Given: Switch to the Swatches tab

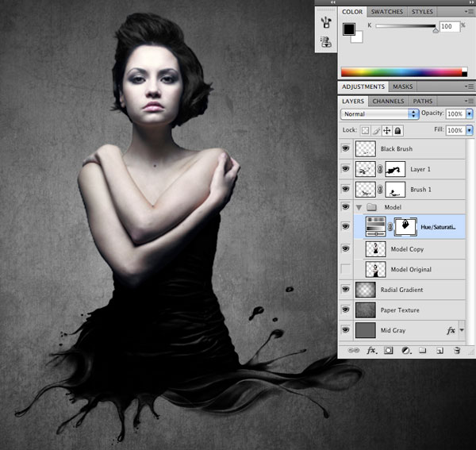Looking at the screenshot, I should [x=387, y=12].
